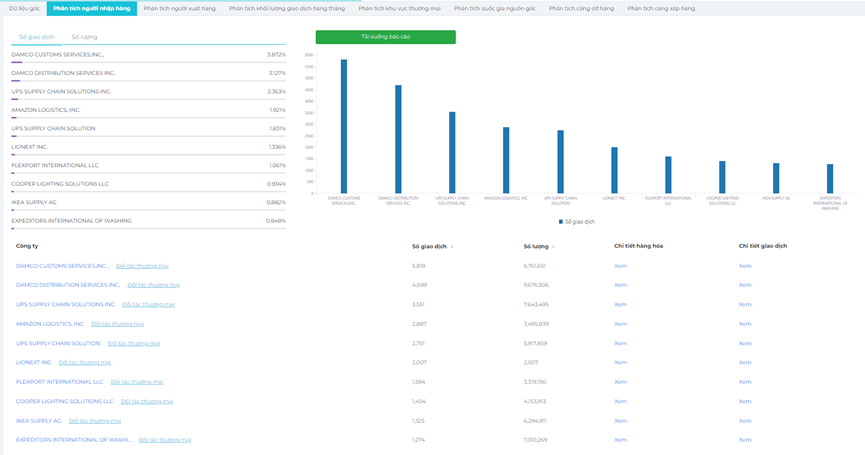
Task: View Chi tiết giao dịch for AMAZON LOGISTICS
Action: (745, 324)
